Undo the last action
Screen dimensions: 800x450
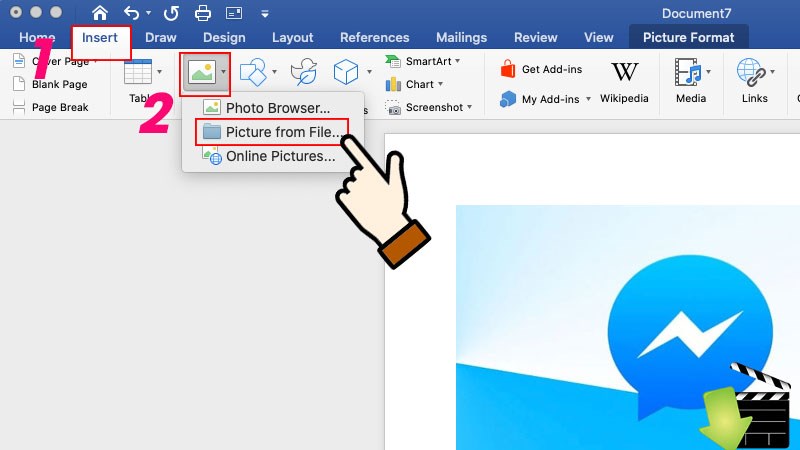131,13
